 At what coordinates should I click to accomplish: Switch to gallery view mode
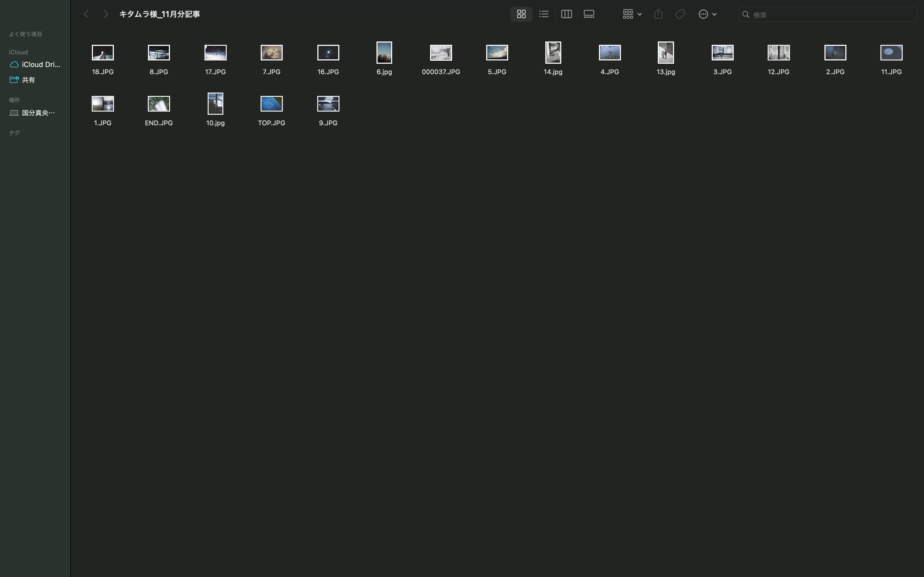point(589,14)
